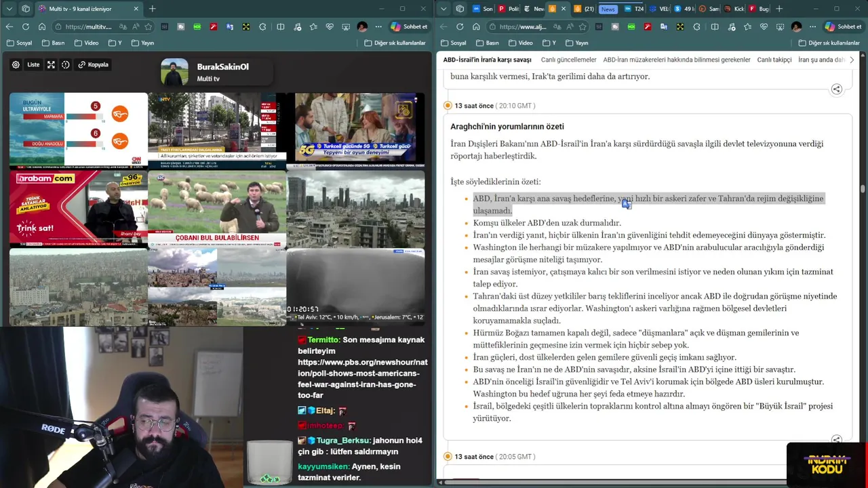Open Canlı takipçi nav item
Viewport: 868px width, 488px height.
(774, 60)
